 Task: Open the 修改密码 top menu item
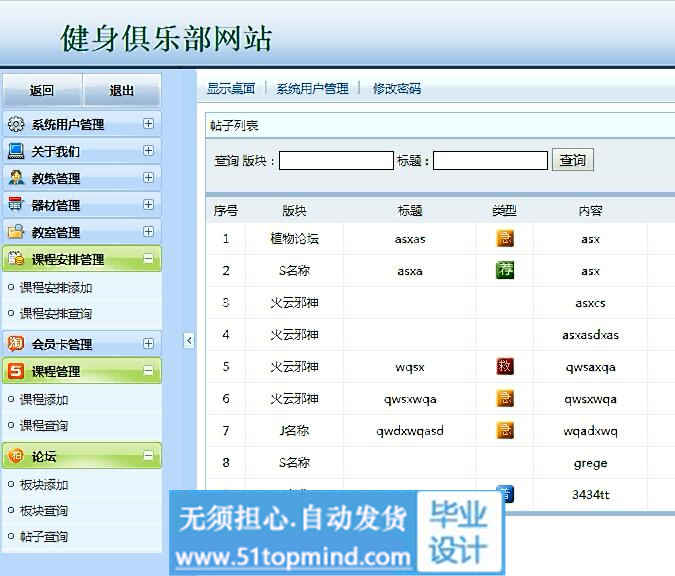coord(397,89)
